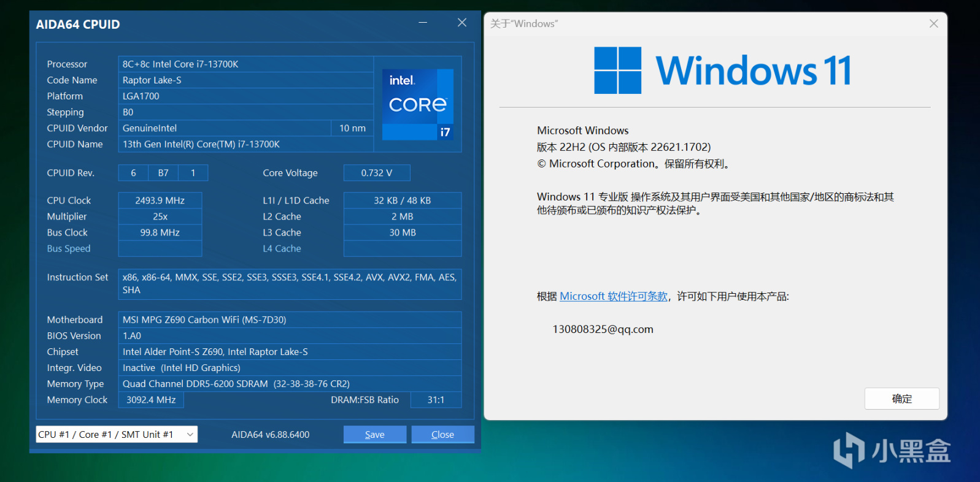Open the CPU #1 / Core #1 / SMT Unit #1 dropdown

pos(117,434)
